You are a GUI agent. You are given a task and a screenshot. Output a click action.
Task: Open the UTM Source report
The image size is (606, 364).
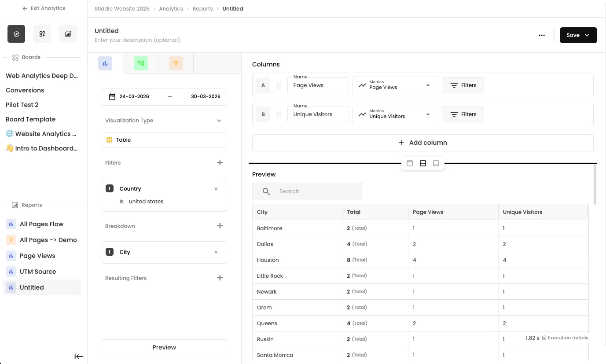(x=42, y=272)
